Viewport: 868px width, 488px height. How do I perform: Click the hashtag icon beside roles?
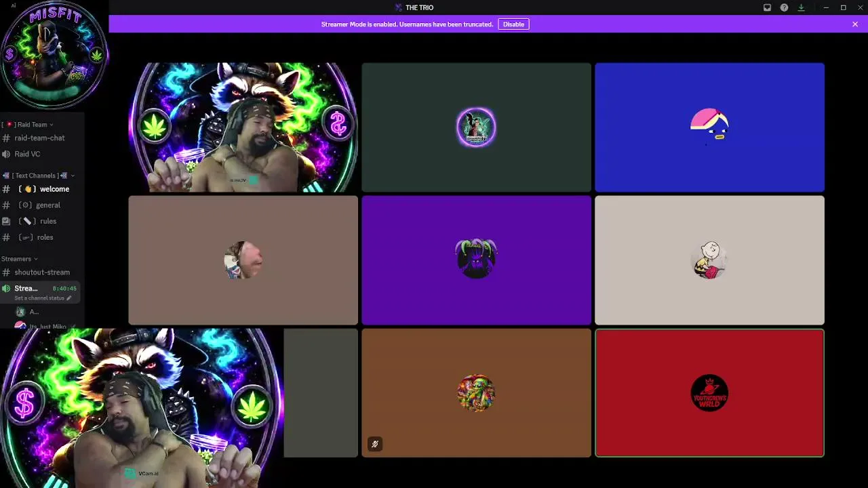click(6, 237)
